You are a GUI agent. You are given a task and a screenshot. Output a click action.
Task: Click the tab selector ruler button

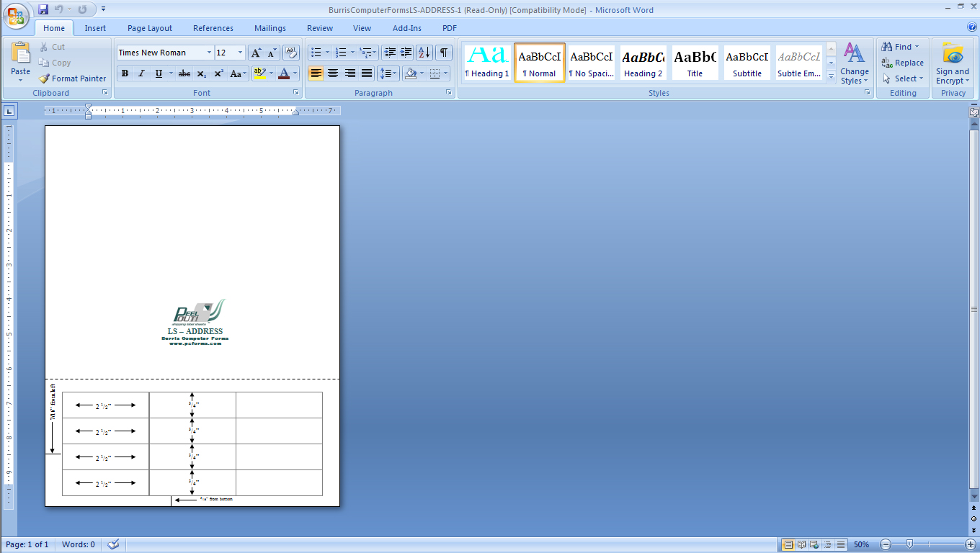click(x=9, y=111)
